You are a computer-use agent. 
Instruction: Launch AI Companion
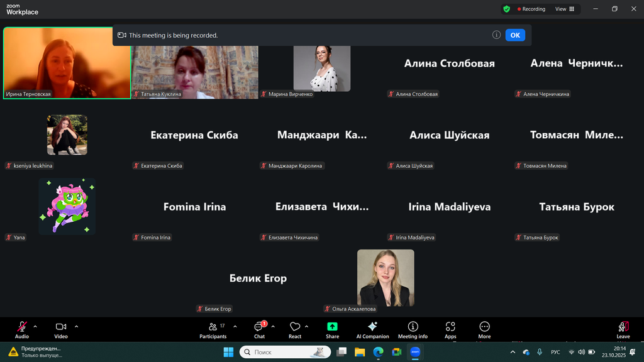372,329
